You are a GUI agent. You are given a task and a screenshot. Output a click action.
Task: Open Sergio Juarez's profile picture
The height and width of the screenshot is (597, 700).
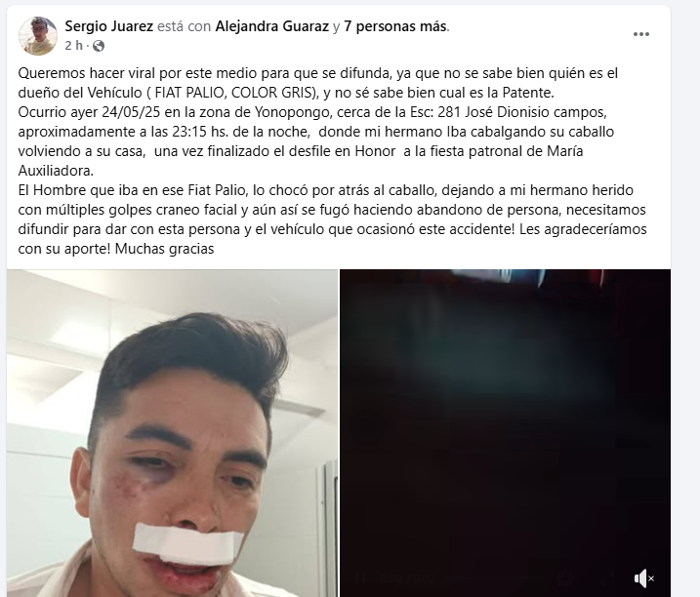tap(38, 36)
